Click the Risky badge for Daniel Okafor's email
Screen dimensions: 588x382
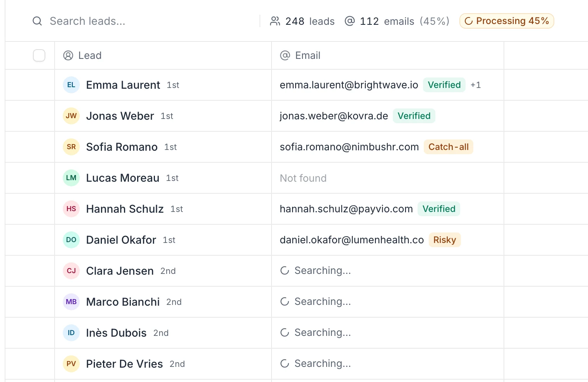tap(445, 240)
